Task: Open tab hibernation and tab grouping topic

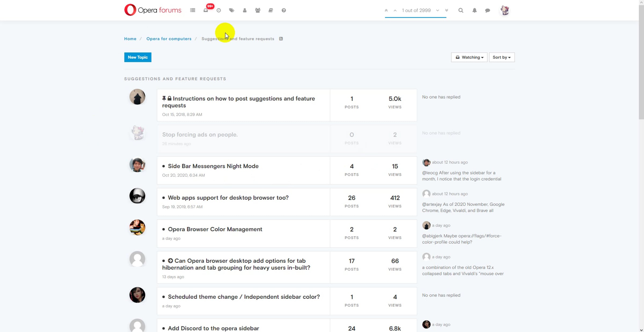Action: click(x=236, y=264)
